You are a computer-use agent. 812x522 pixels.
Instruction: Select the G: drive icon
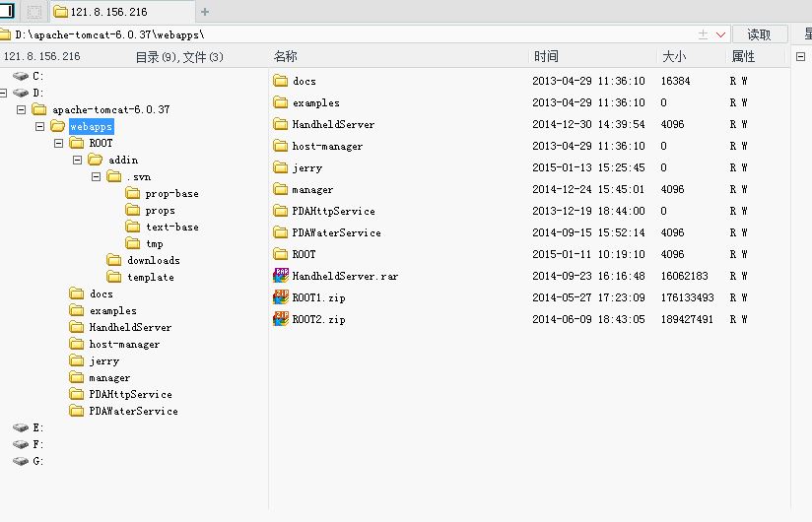coord(21,461)
